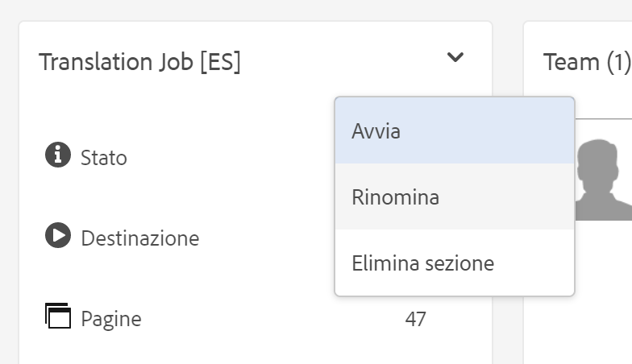The image size is (632, 364).
Task: Collapse the Translation Job chevron menu
Action: 455,57
